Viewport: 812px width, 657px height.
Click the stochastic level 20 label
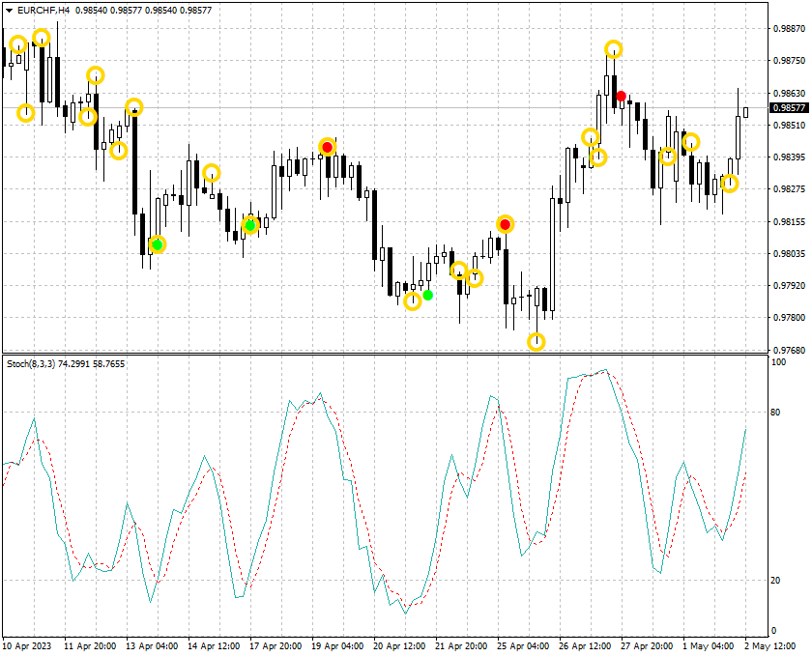[x=775, y=581]
